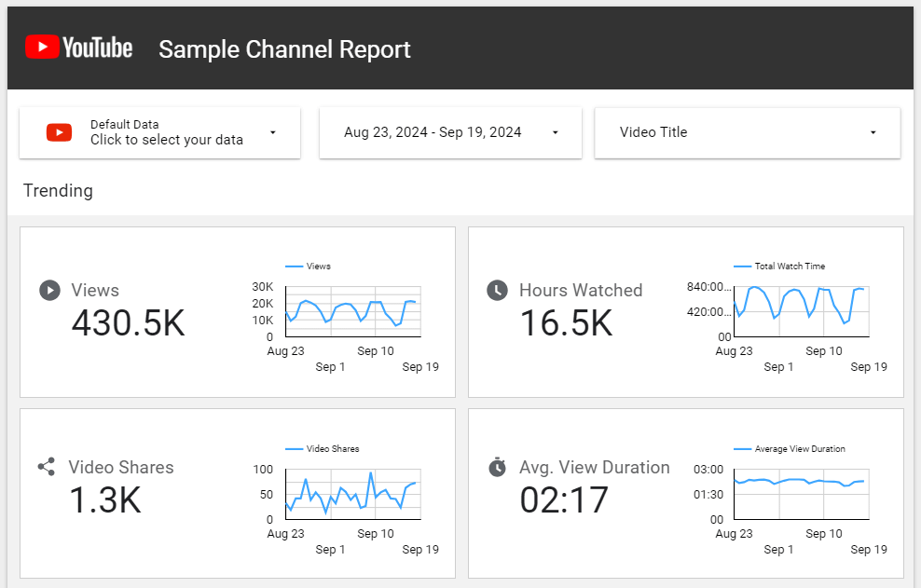Click the play icon next to Views
Viewport: 921px width, 588px height.
click(49, 290)
